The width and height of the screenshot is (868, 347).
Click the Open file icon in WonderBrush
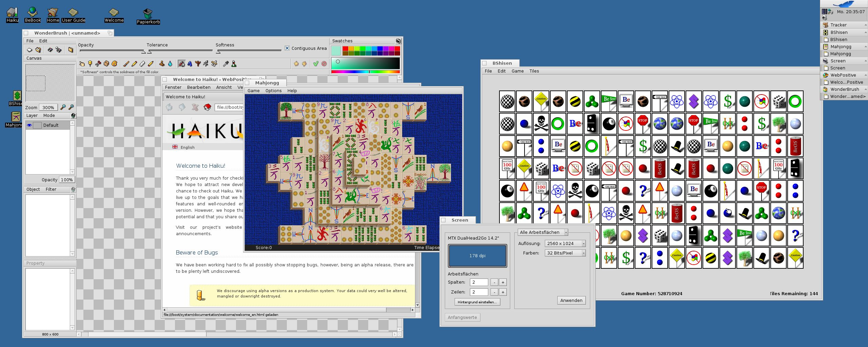38,50
